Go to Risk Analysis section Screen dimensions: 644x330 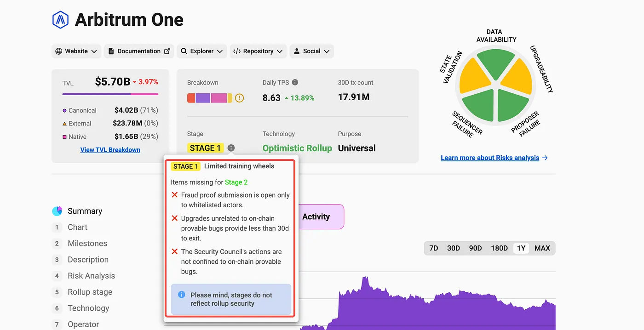(91, 276)
